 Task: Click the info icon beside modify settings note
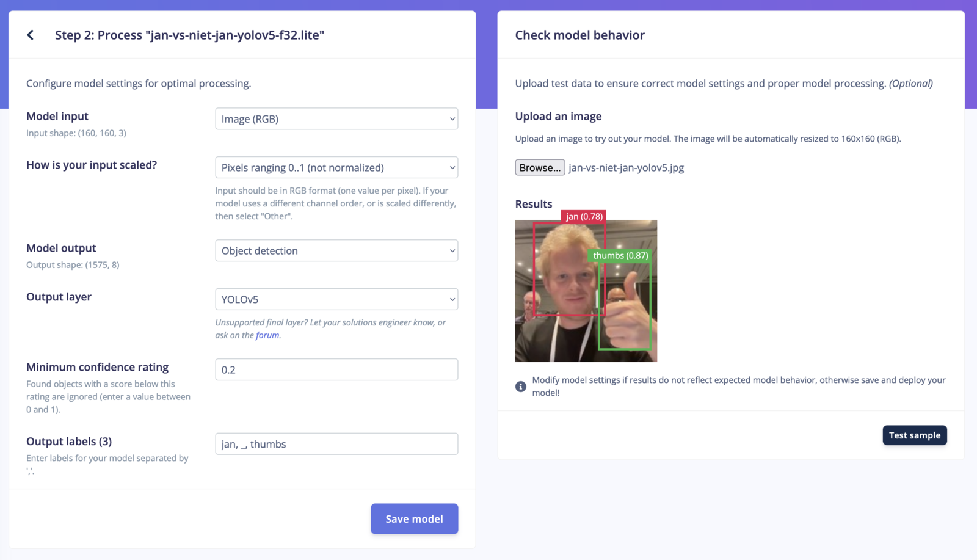tap(521, 387)
